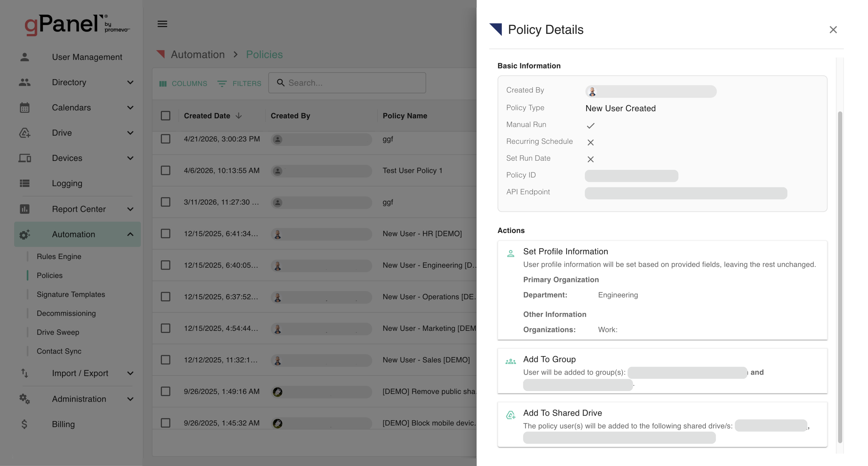Expand the Drive chevron
The image size is (868, 466).
click(x=130, y=133)
